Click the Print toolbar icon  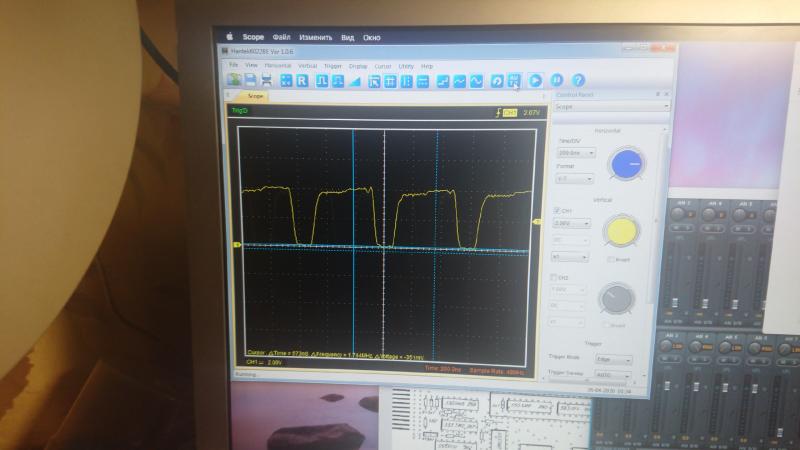point(267,80)
